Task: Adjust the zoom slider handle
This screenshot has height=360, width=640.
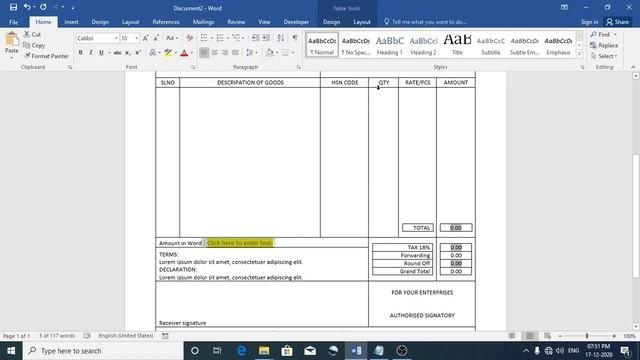Action: [x=587, y=336]
